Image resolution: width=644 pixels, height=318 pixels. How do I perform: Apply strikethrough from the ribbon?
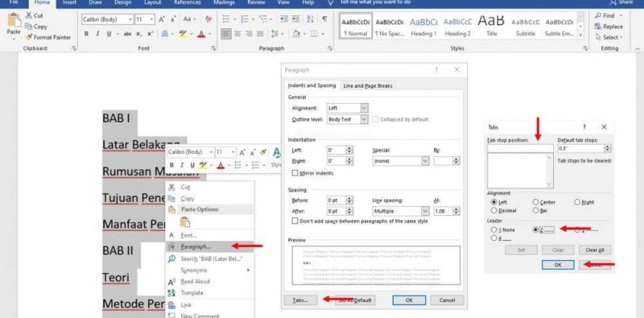[127, 34]
